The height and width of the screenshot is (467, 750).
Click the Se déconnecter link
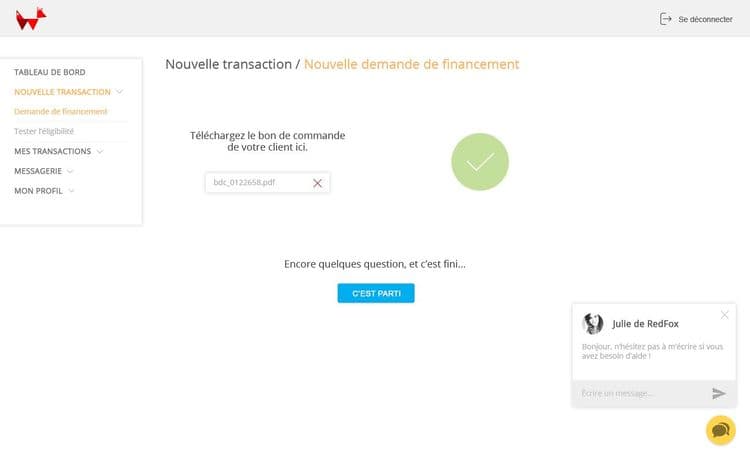tap(705, 19)
